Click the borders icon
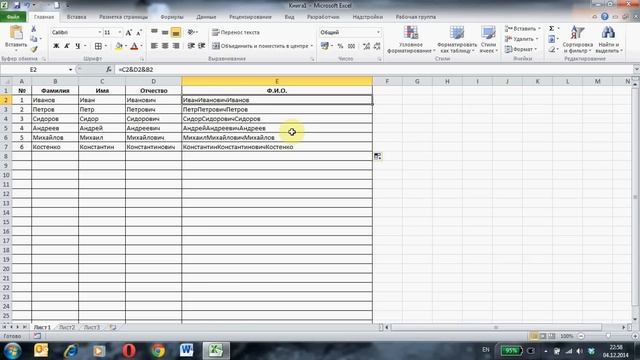Viewport: 640px width, 360px height. click(98, 46)
